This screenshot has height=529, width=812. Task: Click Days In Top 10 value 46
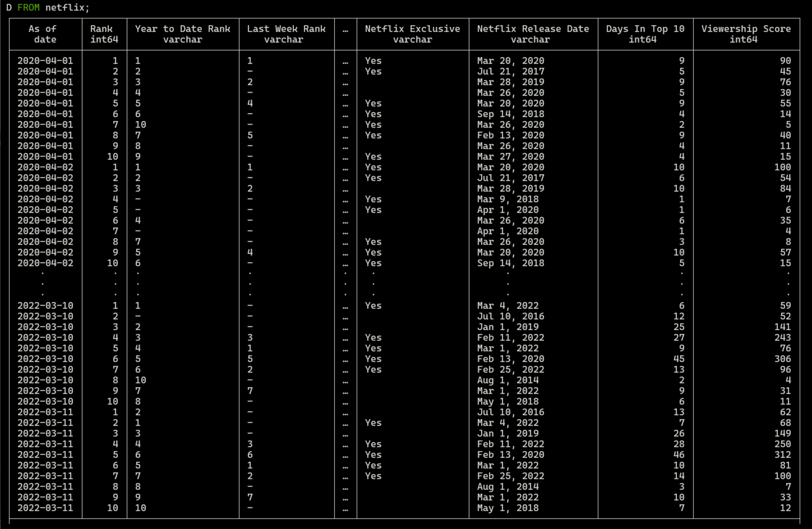(679, 455)
